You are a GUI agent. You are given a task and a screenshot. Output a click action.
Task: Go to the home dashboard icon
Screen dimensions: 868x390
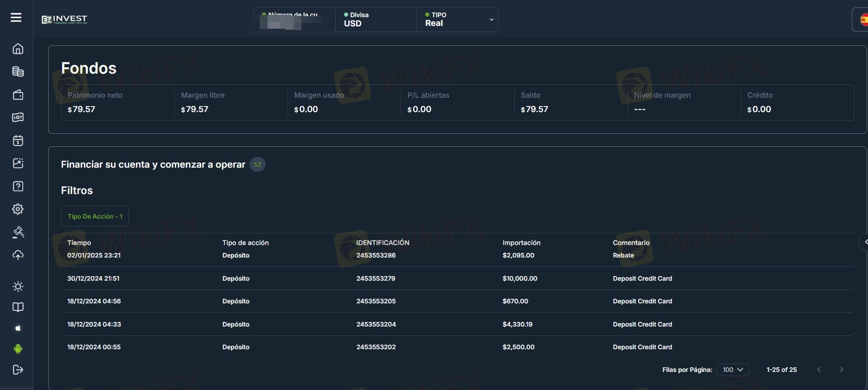[18, 49]
